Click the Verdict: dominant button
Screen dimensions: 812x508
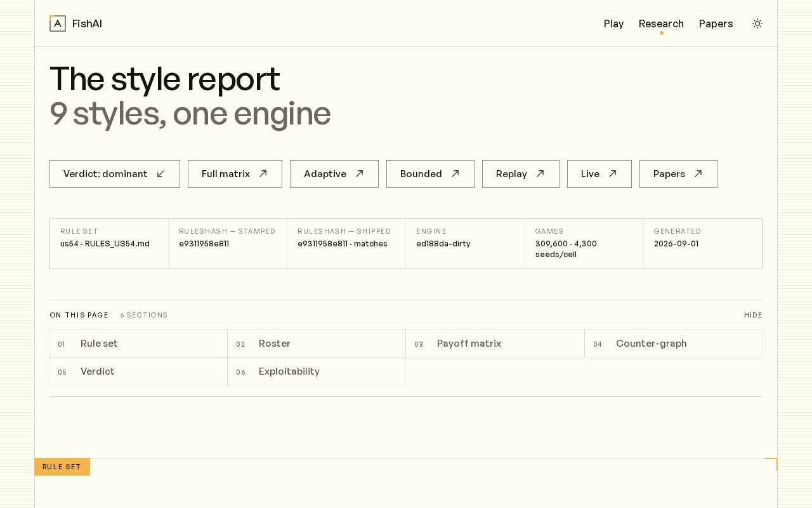click(x=115, y=174)
